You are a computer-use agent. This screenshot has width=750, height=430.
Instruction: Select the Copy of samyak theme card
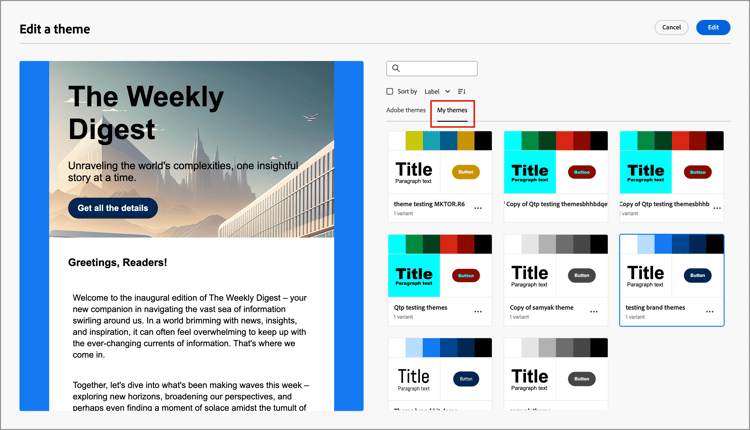pyautogui.click(x=556, y=280)
